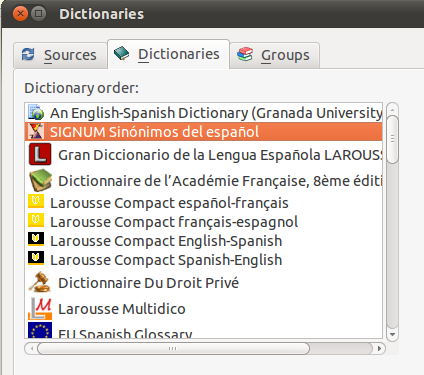
Task: Click the Larousse Compact English-Spanish black icon
Action: (x=36, y=240)
